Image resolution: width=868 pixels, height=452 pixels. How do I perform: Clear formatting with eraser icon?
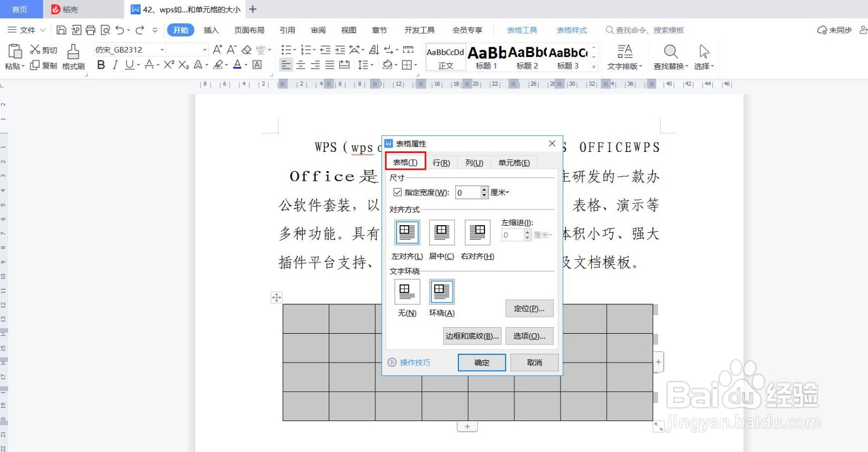coord(246,49)
